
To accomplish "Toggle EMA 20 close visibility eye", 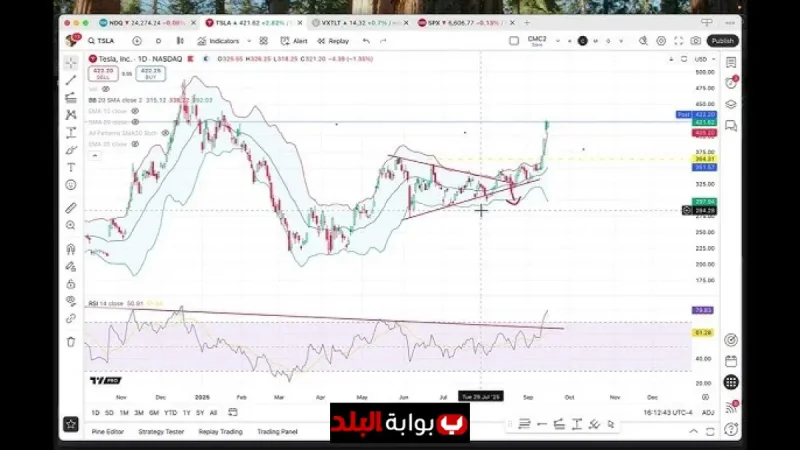I will click(x=135, y=144).
